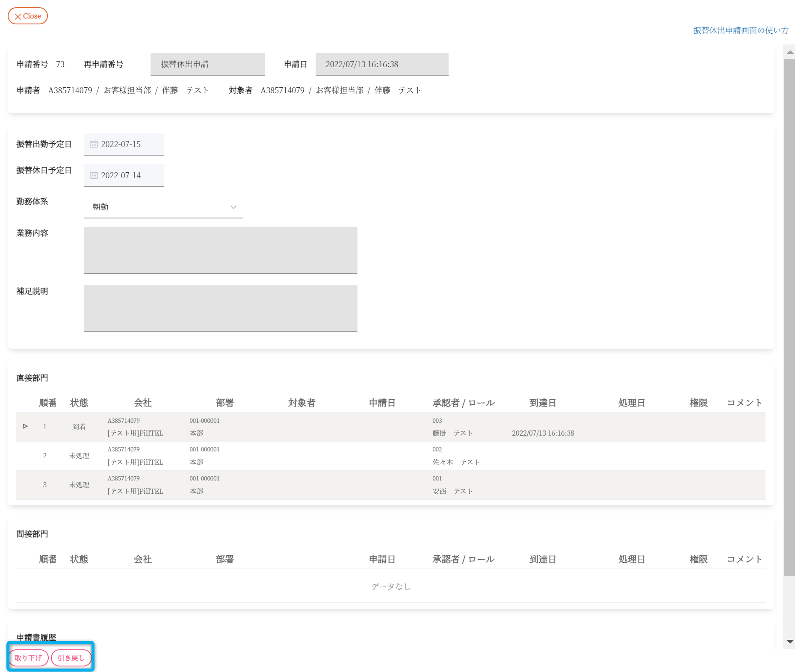This screenshot has width=795, height=672.
Task: Click 承認者 / ロール header in 直接部門 table
Action: 463,403
